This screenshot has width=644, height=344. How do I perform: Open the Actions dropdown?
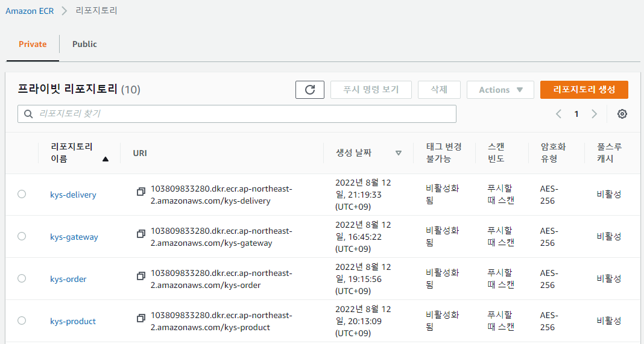(x=500, y=90)
